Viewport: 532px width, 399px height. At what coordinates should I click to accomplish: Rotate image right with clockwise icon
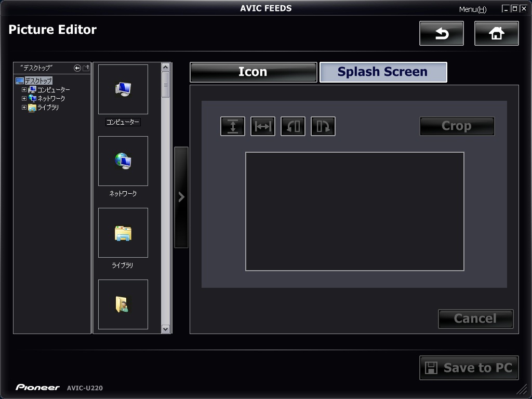point(323,126)
